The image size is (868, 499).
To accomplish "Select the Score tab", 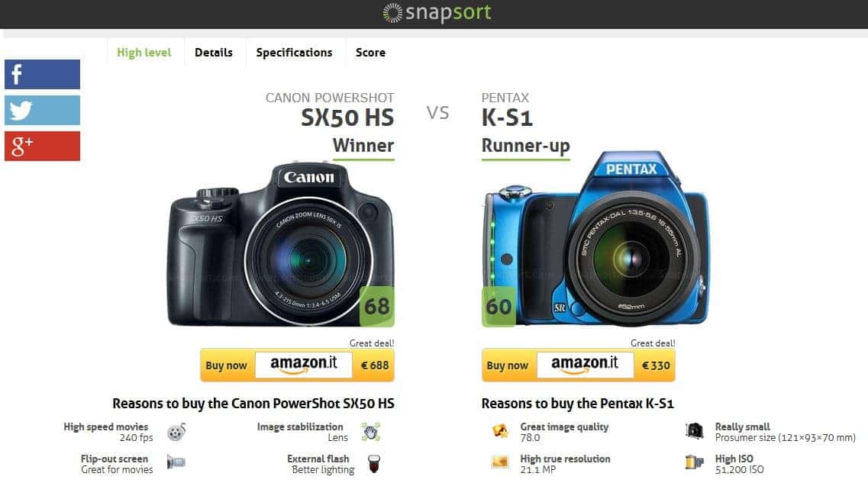I will (370, 53).
